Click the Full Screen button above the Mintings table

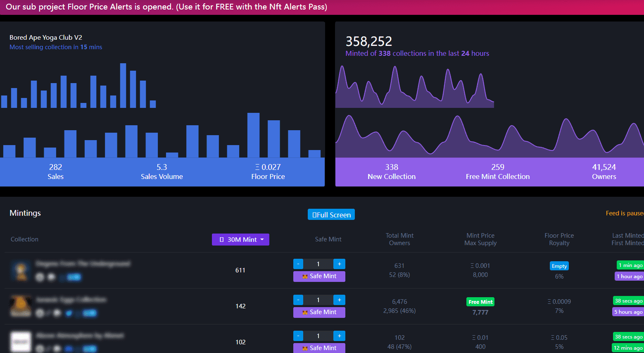point(331,214)
